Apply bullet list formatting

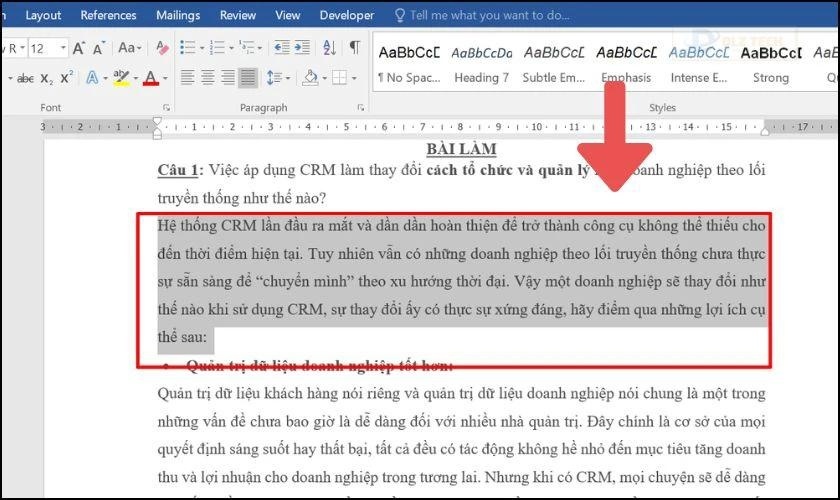pos(188,48)
